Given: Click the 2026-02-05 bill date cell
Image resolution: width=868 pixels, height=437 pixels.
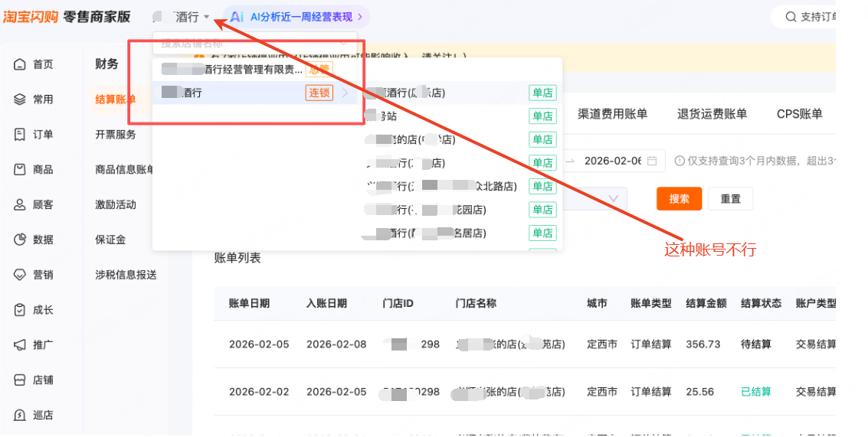Looking at the screenshot, I should click(x=259, y=344).
